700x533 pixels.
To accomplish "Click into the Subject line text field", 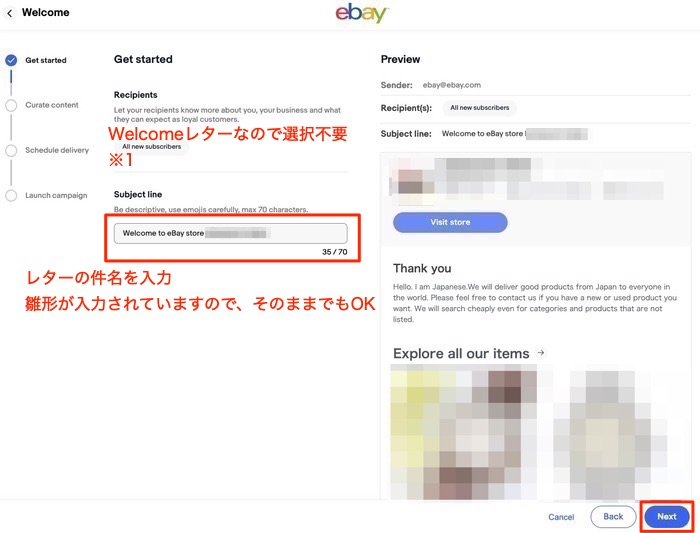I will click(230, 233).
